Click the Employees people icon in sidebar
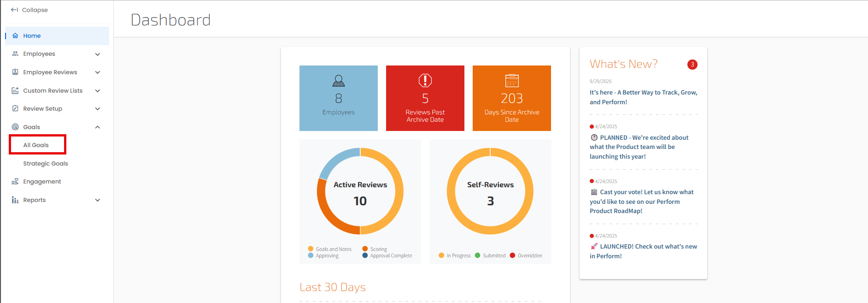This screenshot has height=303, width=868. click(x=15, y=53)
